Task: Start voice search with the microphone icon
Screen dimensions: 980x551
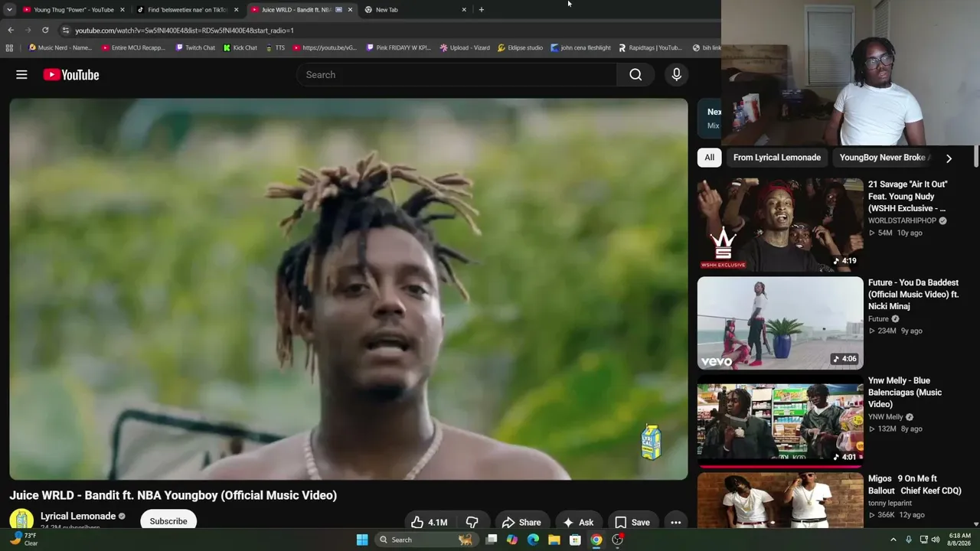Action: tap(676, 74)
